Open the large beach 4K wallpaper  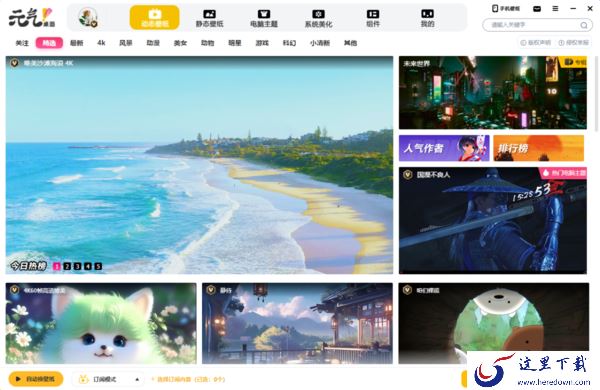point(199,165)
